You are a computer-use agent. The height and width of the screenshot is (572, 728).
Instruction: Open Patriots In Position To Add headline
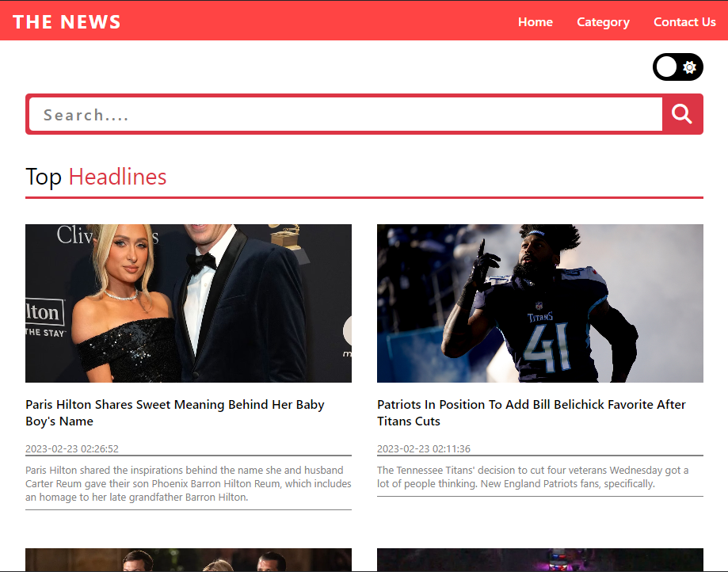point(531,413)
